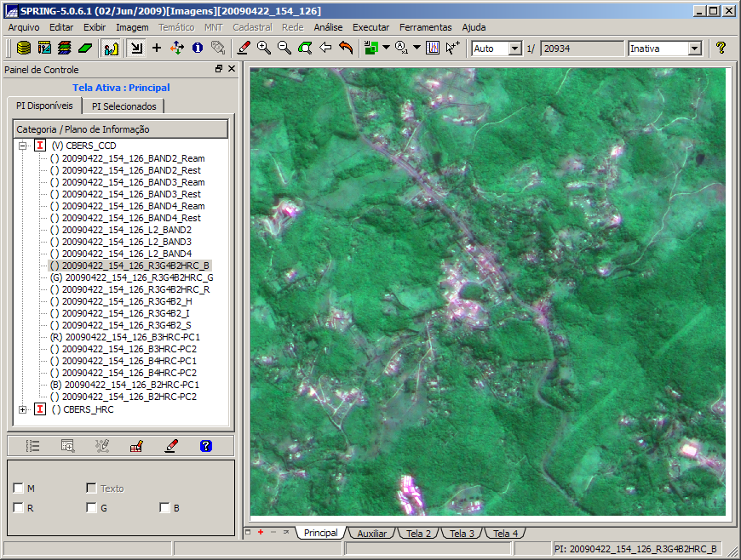Click the blue help icon in control panel
The height and width of the screenshot is (560, 741).
click(x=205, y=445)
